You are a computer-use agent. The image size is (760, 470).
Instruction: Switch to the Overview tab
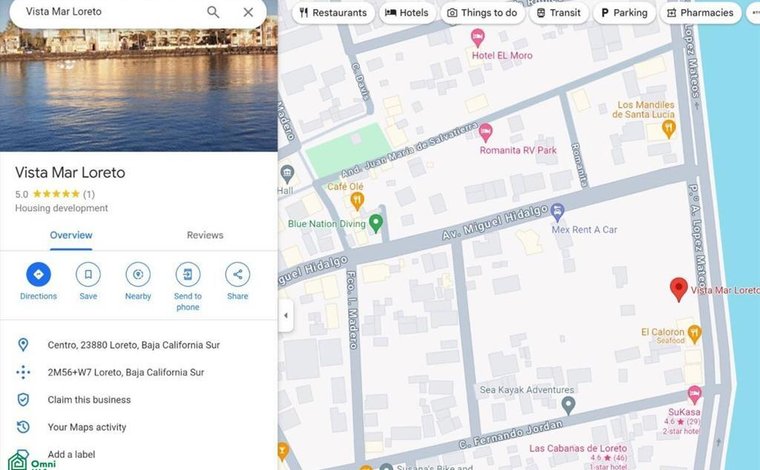point(71,235)
